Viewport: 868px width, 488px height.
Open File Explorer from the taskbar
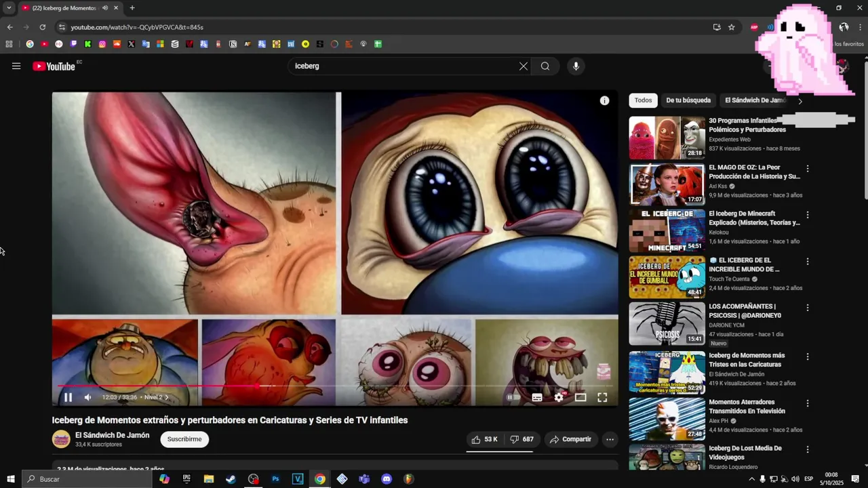209,479
